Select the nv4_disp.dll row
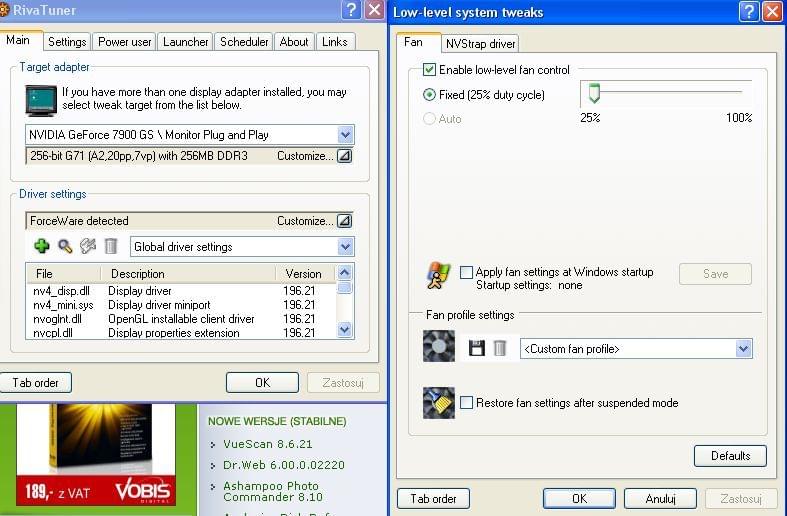The width and height of the screenshot is (787, 516). click(x=181, y=291)
